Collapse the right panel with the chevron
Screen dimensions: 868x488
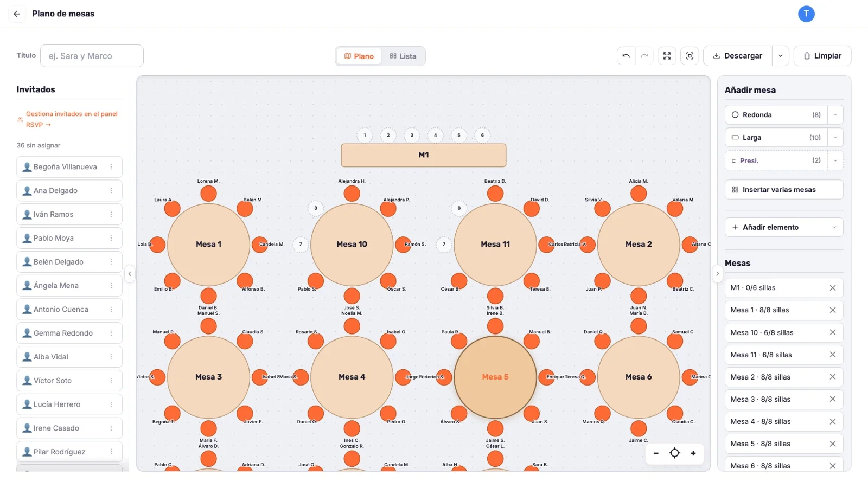point(717,274)
